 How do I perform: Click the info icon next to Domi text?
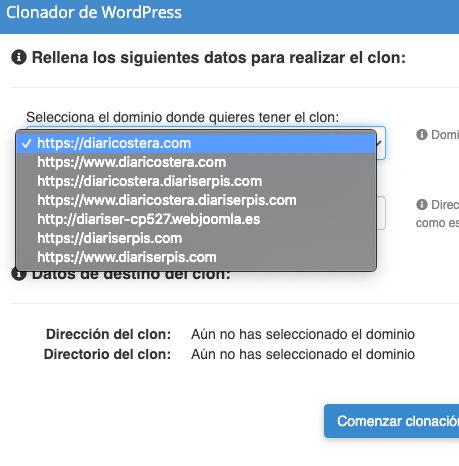(x=422, y=135)
